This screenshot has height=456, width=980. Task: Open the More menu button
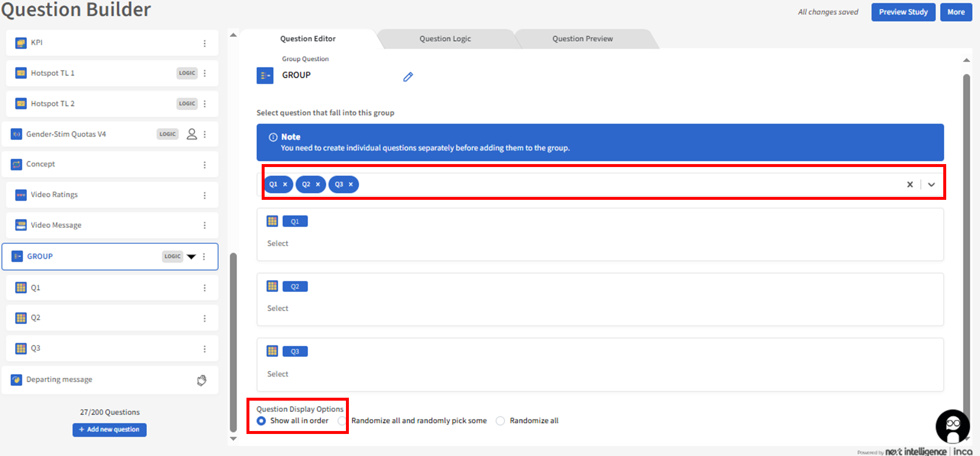pos(955,12)
